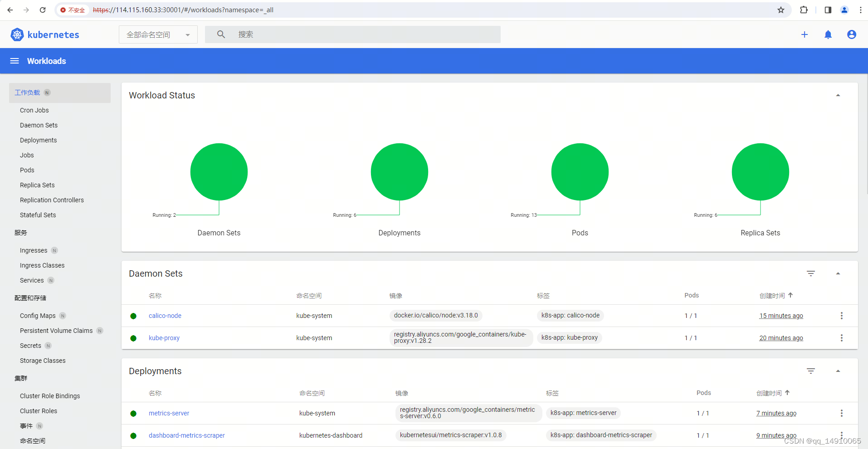Select Pods in sidebar
Viewport: 868px width, 449px height.
(27, 170)
